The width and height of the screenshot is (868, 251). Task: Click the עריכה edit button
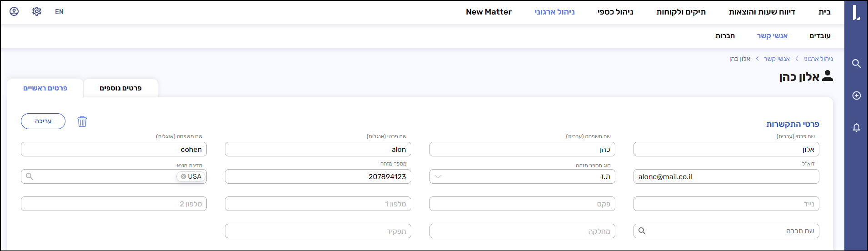pyautogui.click(x=43, y=121)
